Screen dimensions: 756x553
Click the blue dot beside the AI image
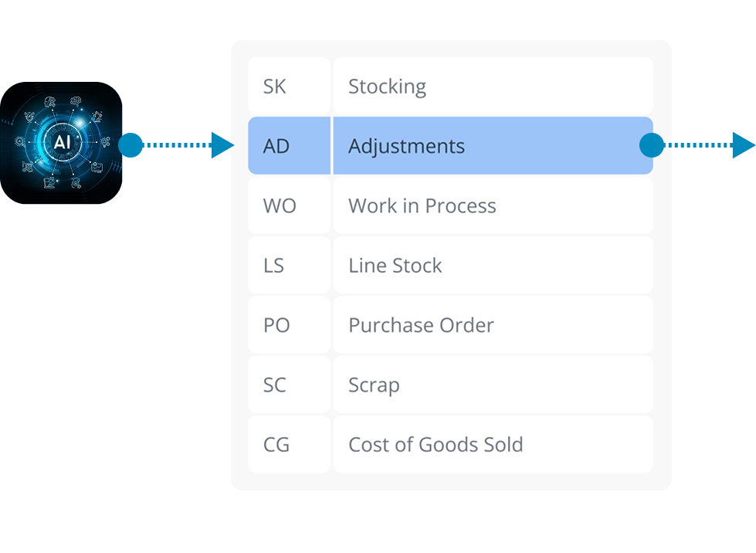131,144
